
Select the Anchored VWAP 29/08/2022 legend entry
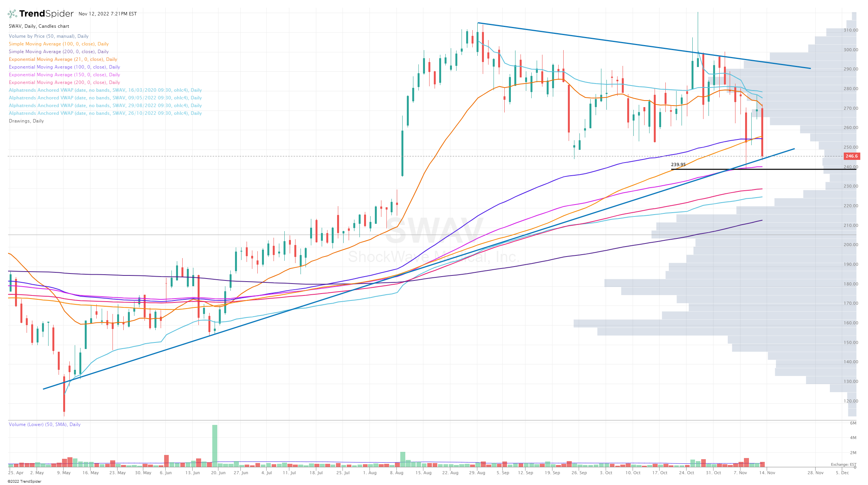coord(105,106)
